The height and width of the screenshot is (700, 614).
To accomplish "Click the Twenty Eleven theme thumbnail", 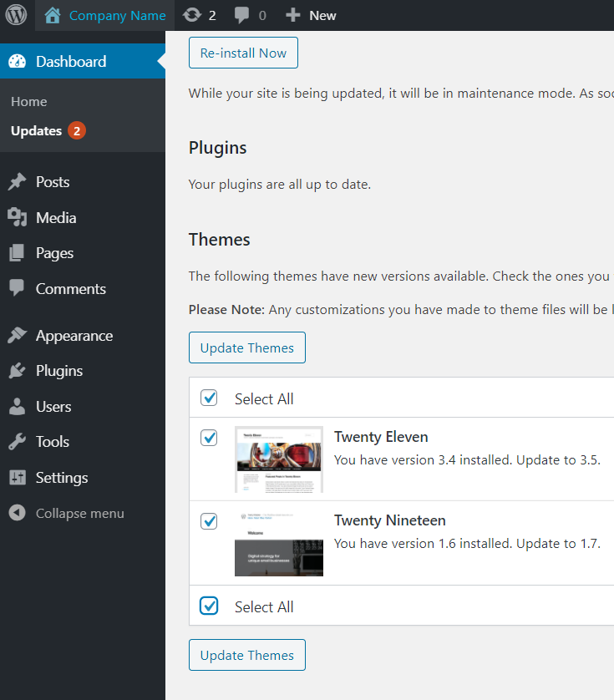I will tap(278, 459).
